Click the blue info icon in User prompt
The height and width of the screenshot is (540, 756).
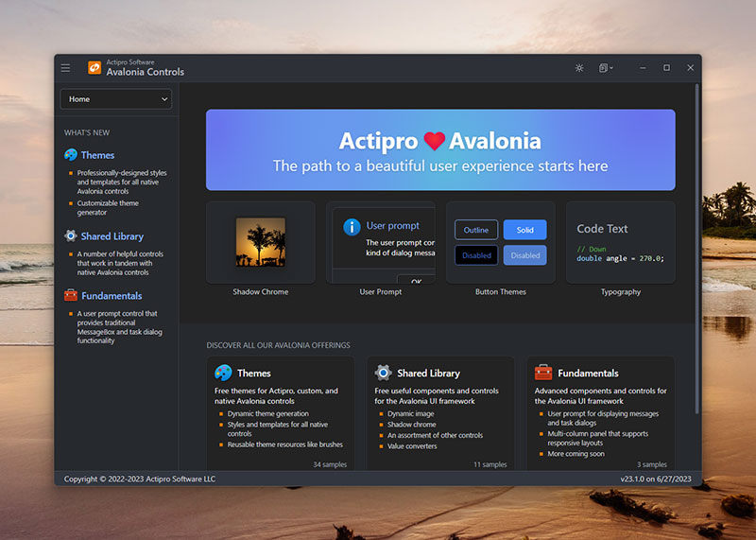click(x=352, y=226)
